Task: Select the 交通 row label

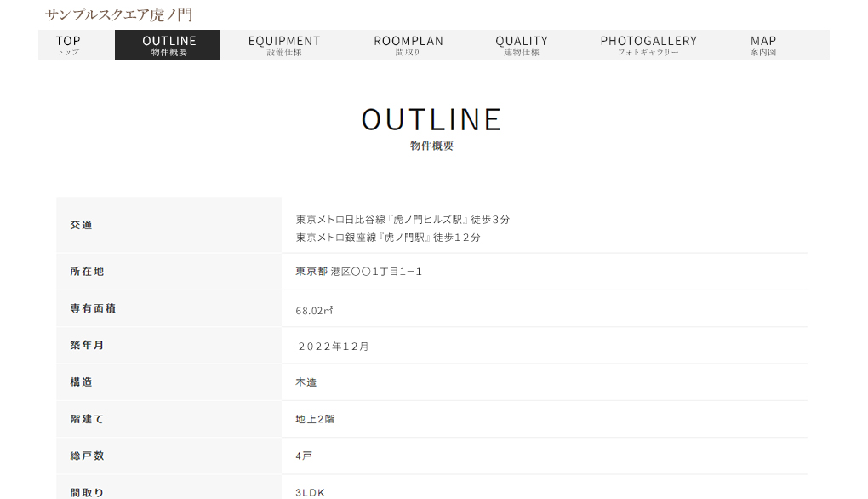Action: click(81, 225)
